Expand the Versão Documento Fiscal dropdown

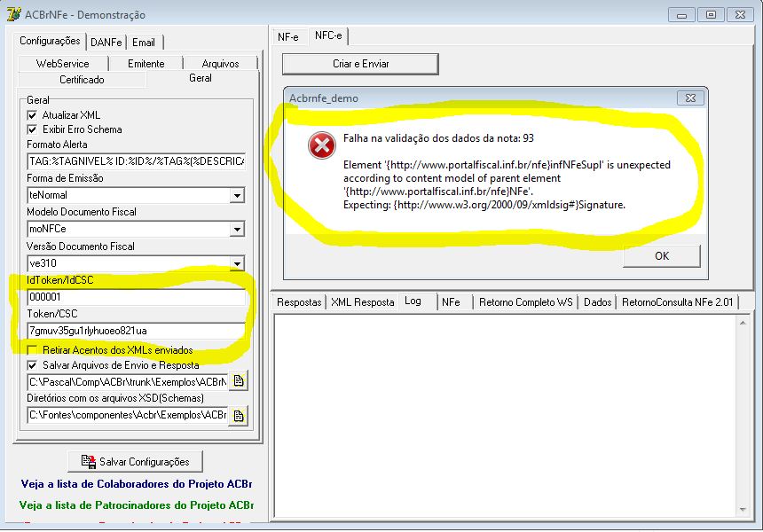tap(237, 263)
